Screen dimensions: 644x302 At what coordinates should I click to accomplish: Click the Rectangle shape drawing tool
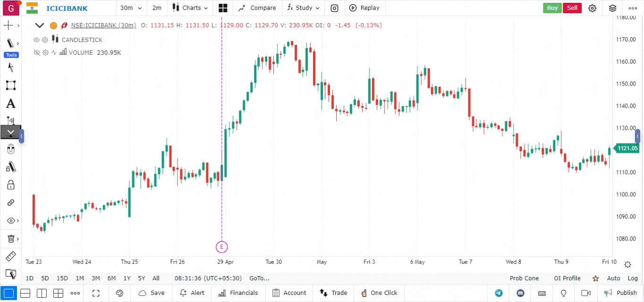coord(10,85)
